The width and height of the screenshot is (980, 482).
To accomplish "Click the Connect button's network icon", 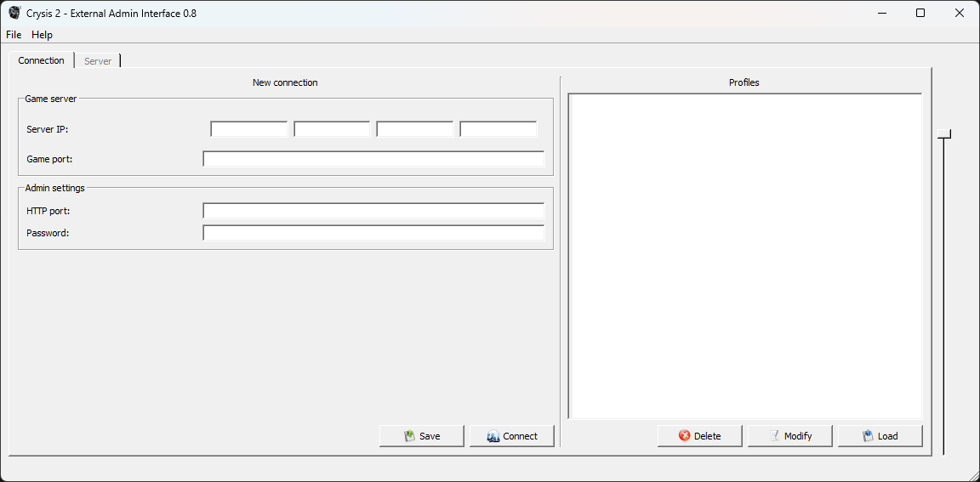I will [x=493, y=436].
